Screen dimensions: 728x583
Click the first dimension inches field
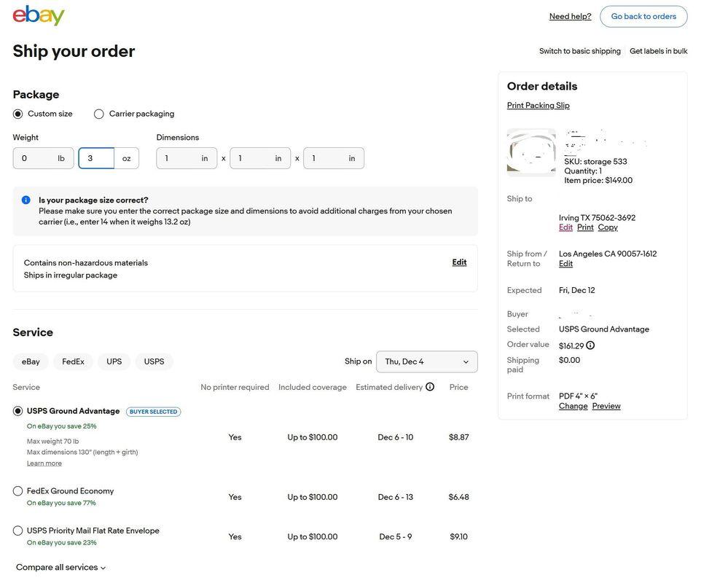[187, 158]
